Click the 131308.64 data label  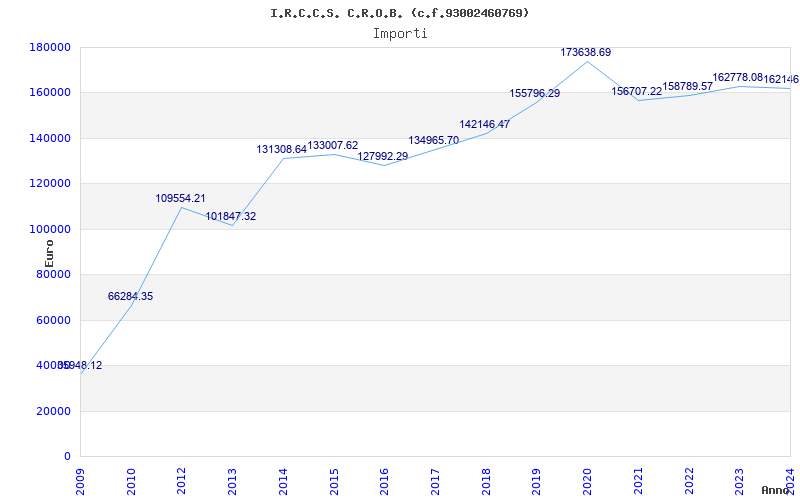point(281,150)
